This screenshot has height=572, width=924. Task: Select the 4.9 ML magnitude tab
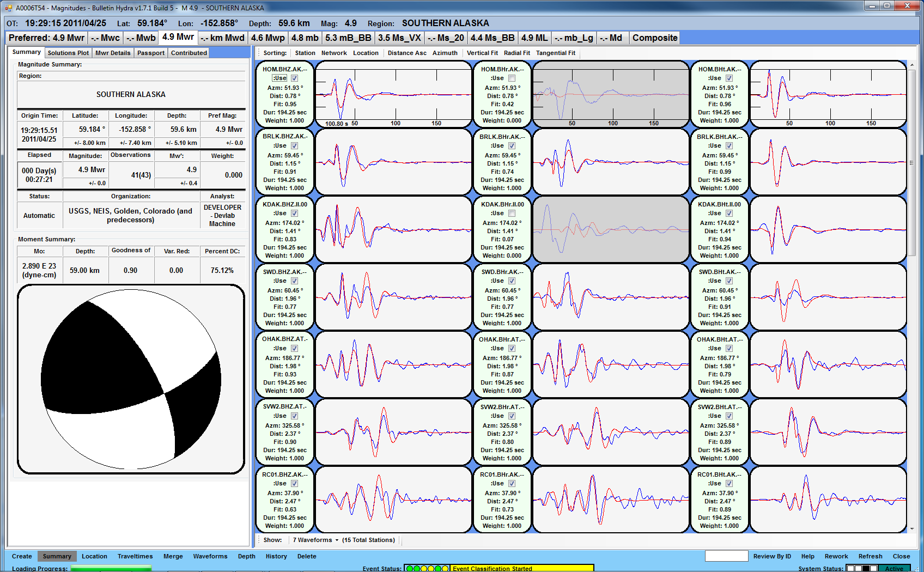(534, 38)
